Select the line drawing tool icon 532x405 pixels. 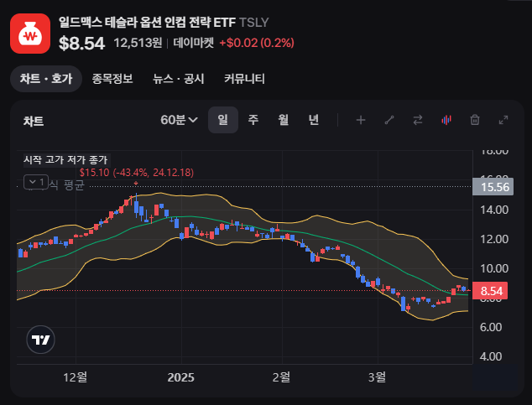pyautogui.click(x=389, y=120)
